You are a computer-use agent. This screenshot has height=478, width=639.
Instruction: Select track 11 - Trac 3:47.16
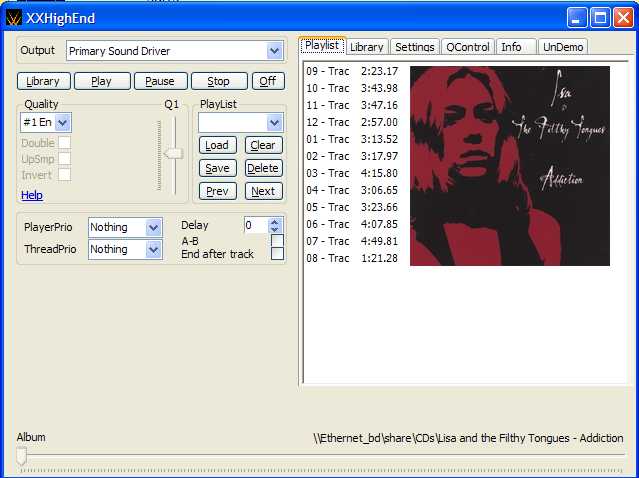[x=352, y=106]
